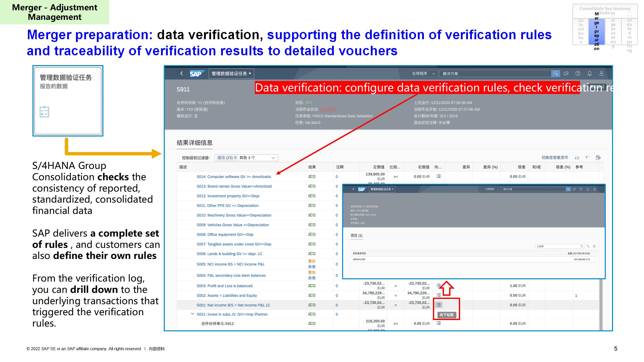Click the 管理数据验证任务 app tile
644x362 pixels.
coord(68,101)
